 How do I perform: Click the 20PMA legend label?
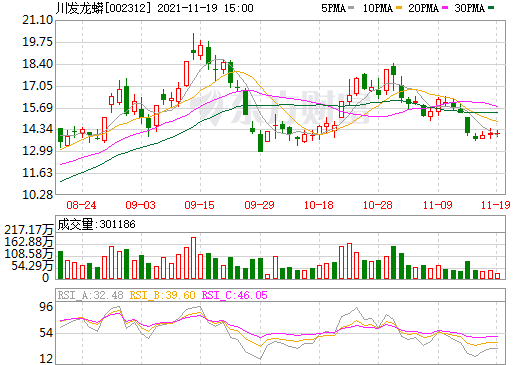pos(423,8)
